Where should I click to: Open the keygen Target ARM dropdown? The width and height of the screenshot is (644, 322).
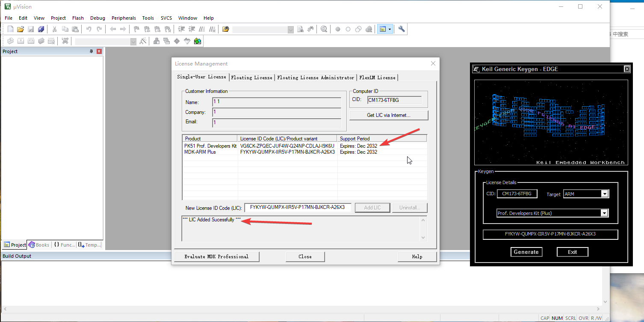[605, 194]
